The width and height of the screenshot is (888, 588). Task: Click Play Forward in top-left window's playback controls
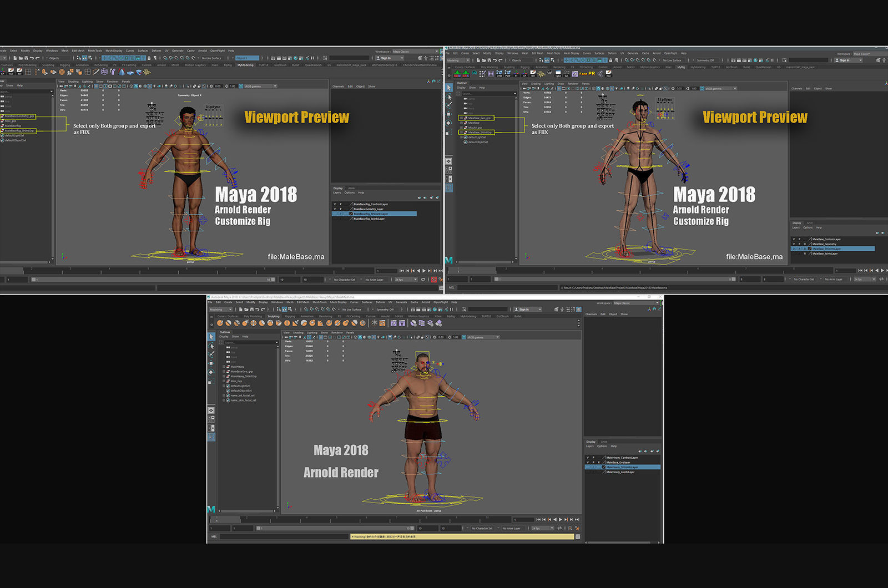[424, 271]
